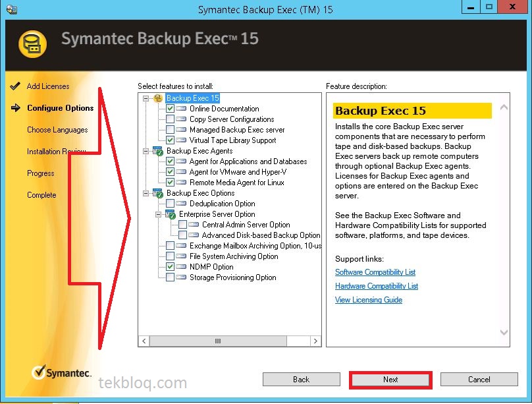Click the description panel scroll down arrow
The width and height of the screenshot is (532, 404).
coord(504,332)
